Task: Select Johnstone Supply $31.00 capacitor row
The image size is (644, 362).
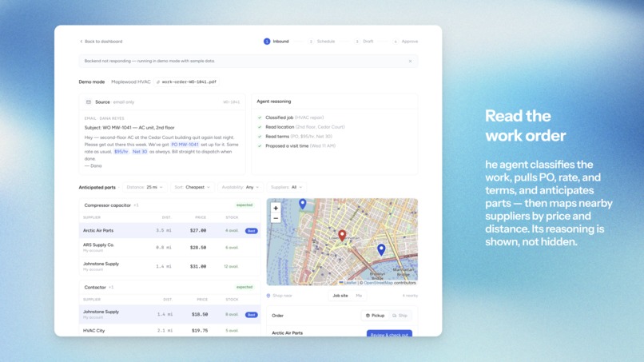Action: tap(169, 266)
